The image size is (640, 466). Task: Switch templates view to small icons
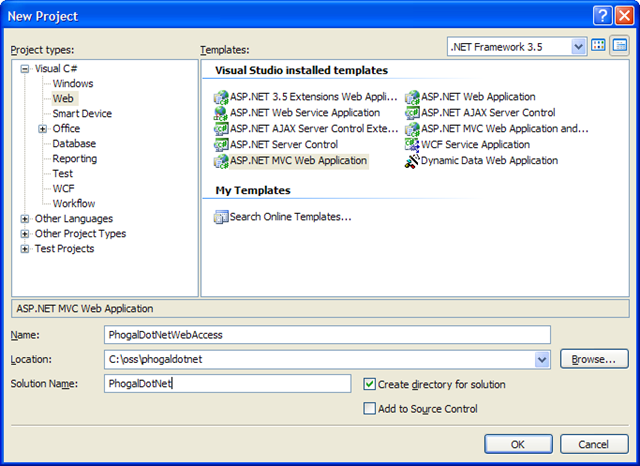(x=620, y=46)
